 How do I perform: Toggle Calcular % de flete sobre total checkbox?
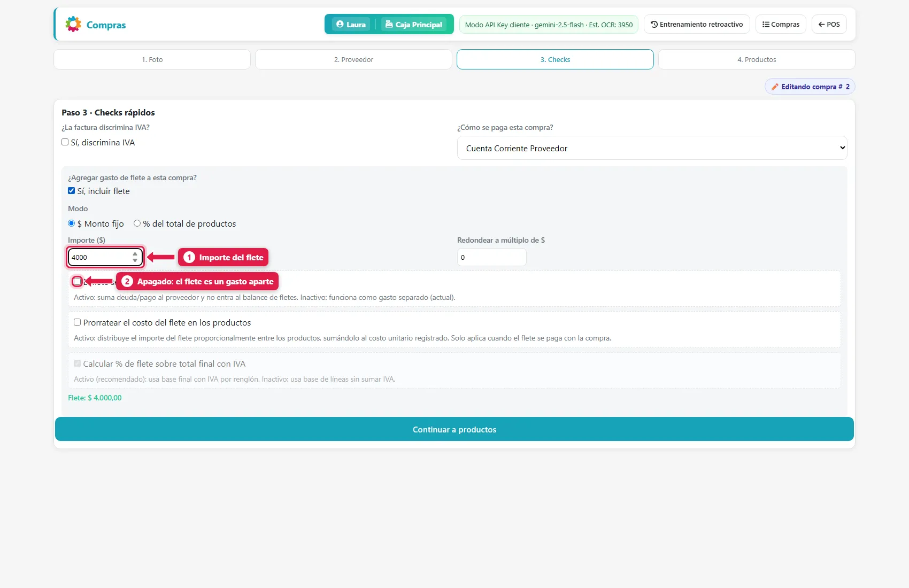click(78, 363)
